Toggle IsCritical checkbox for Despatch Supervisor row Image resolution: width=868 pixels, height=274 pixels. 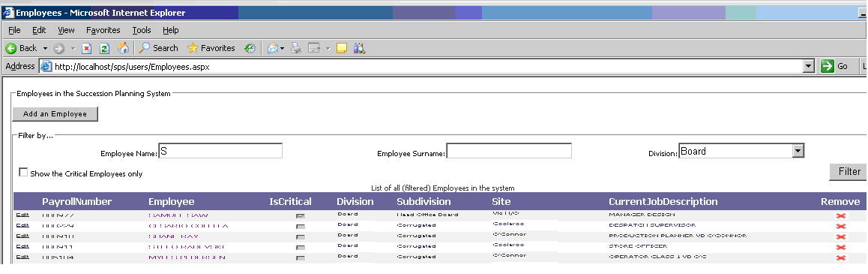pos(301,226)
